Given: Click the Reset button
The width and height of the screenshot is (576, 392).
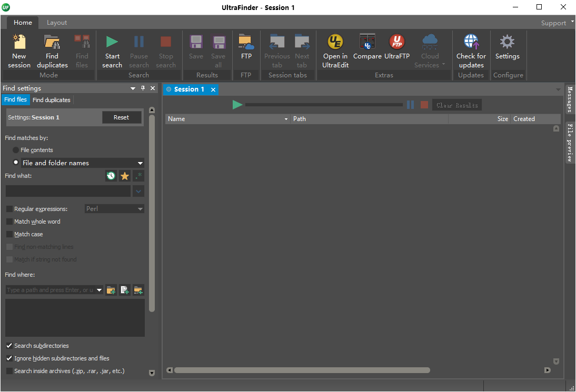Looking at the screenshot, I should [x=121, y=117].
